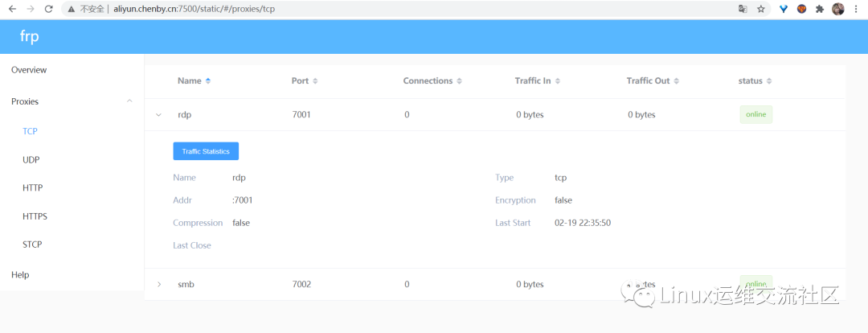Click rdp Traffic Out 0 bytes
Viewport: 868px width, 333px height.
[641, 115]
